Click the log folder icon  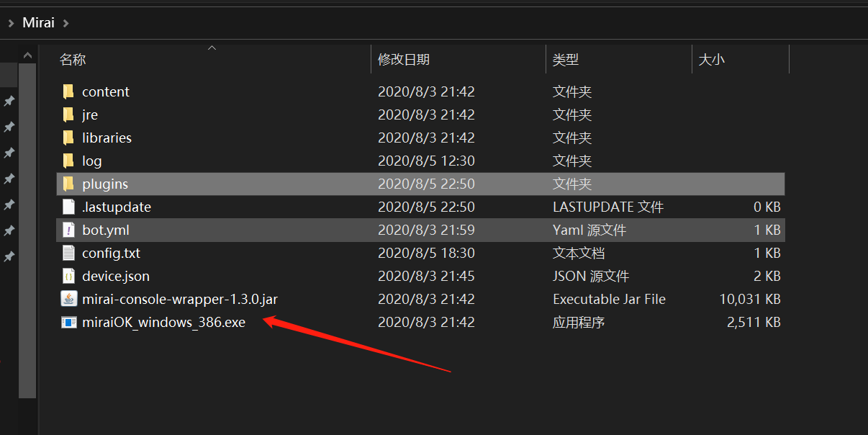[68, 161]
